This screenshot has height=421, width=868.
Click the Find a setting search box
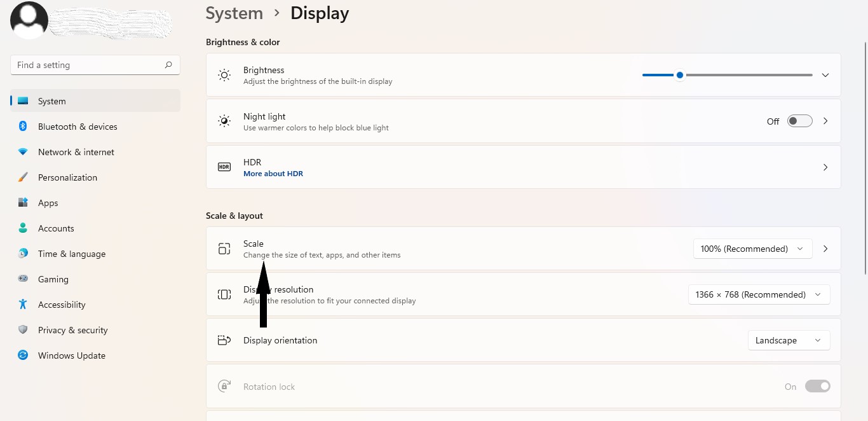89,65
